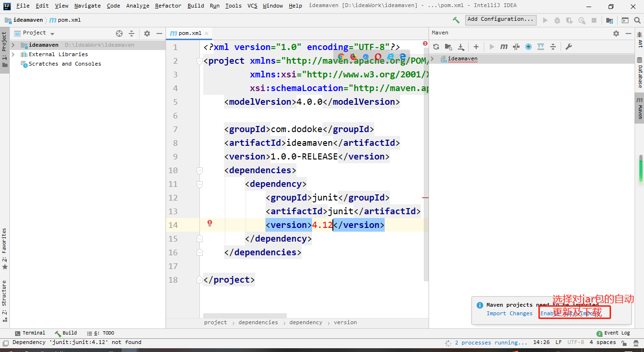Fold dependencies block on line 10
Image resolution: width=644 pixels, height=352 pixels.
click(199, 170)
